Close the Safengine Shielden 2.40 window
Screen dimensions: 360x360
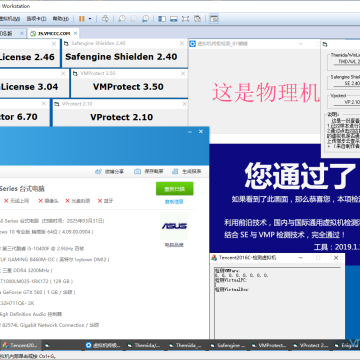click(x=182, y=43)
